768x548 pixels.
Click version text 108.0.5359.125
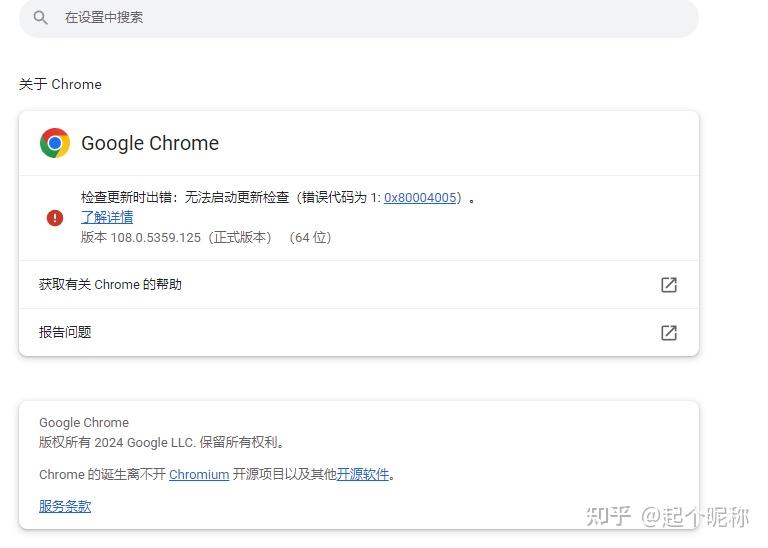[x=156, y=238]
